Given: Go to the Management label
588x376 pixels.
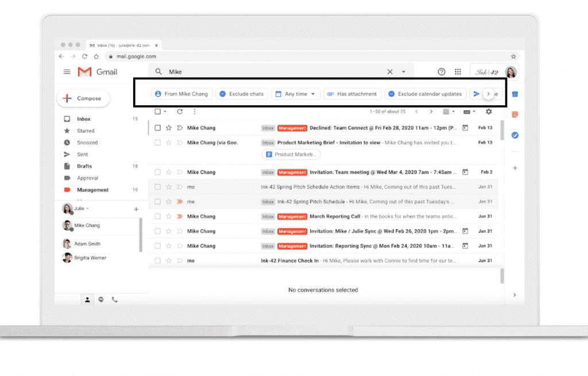Looking at the screenshot, I should click(92, 190).
